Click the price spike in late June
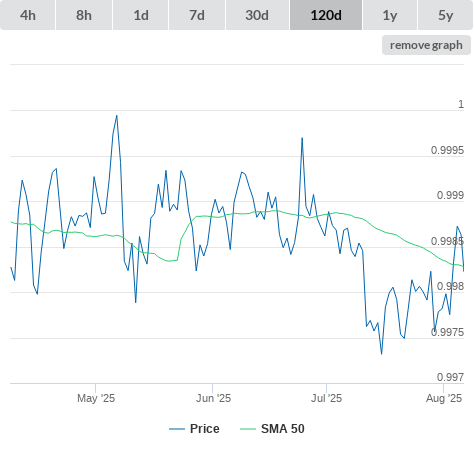Viewport: 474px width, 455px height. [x=302, y=138]
